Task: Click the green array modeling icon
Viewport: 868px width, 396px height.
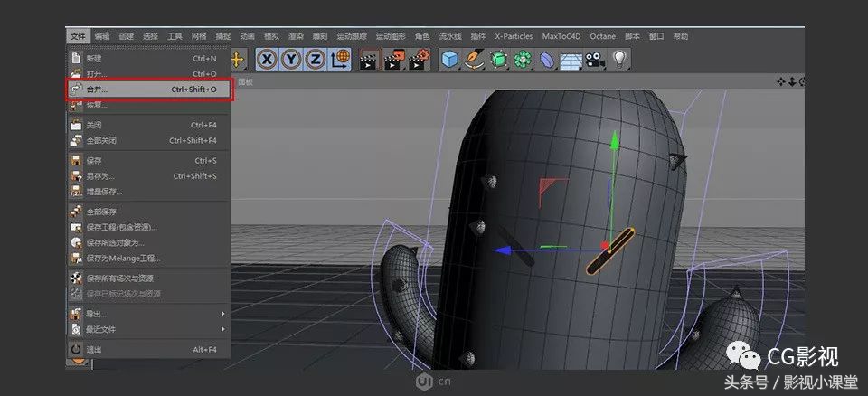Action: 522,60
